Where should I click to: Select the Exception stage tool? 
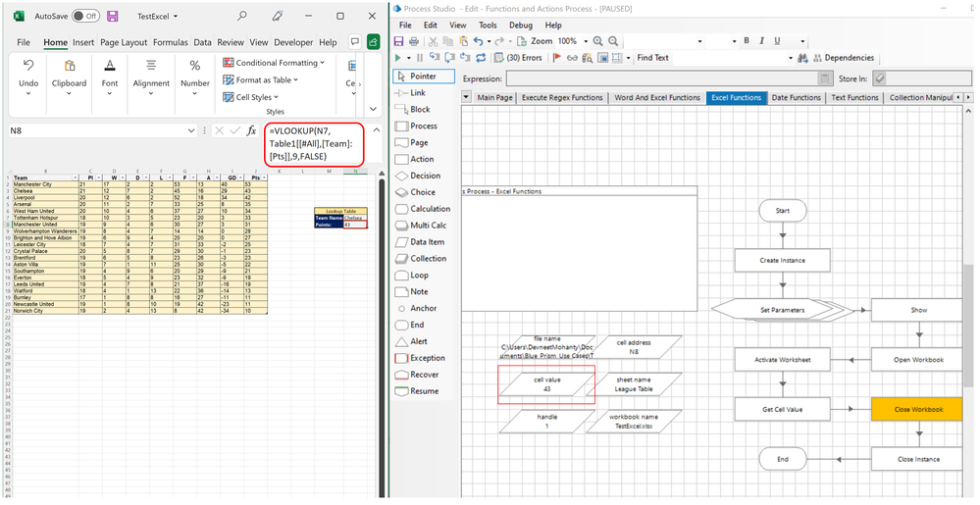(427, 358)
